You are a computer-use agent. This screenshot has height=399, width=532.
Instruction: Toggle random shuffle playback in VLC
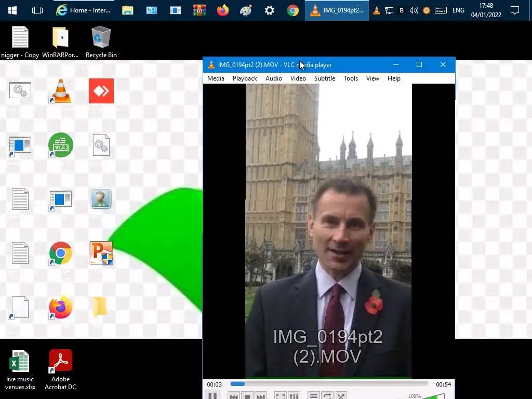[341, 396]
